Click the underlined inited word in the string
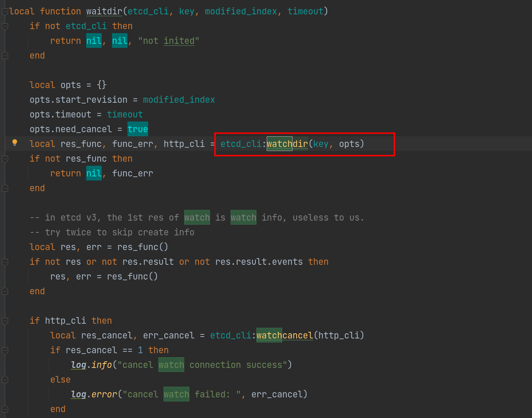 click(179, 41)
